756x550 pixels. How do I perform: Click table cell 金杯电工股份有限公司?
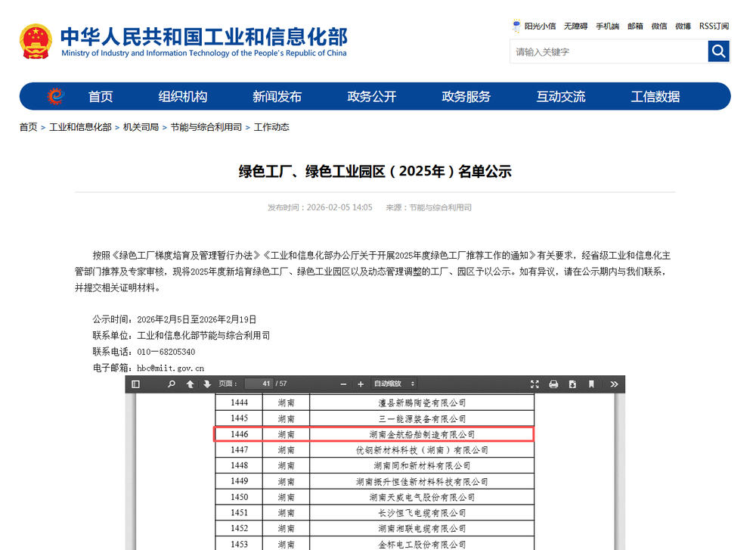tap(422, 544)
